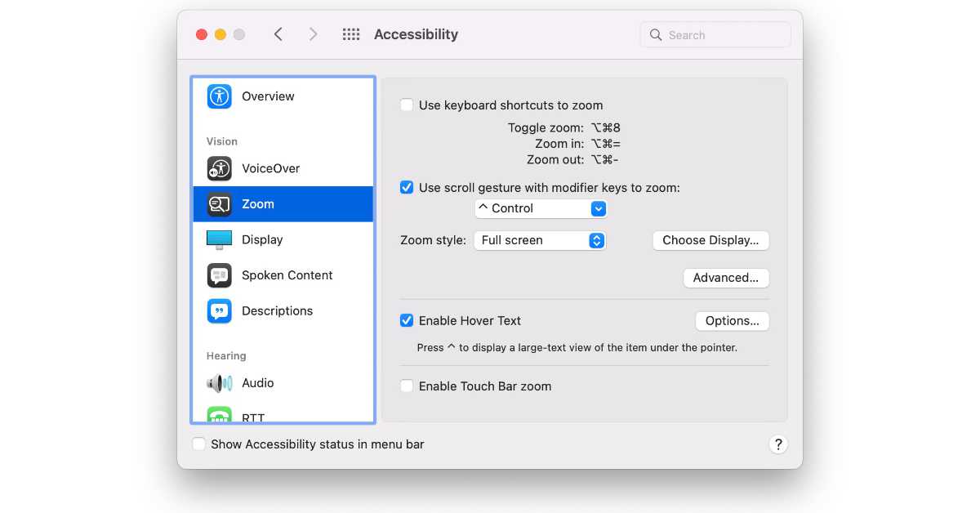Click the Zoom in shortcut text
The width and height of the screenshot is (980, 513).
(x=578, y=144)
